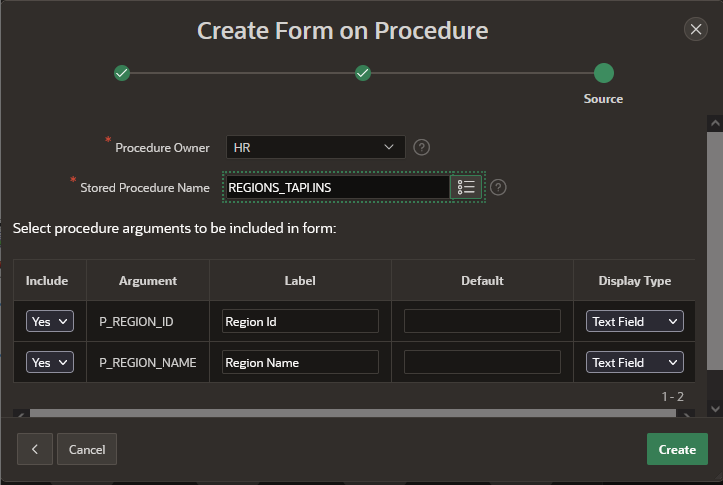723x485 pixels.
Task: Focus the Default field for P_REGION_NAME
Action: [x=482, y=362]
